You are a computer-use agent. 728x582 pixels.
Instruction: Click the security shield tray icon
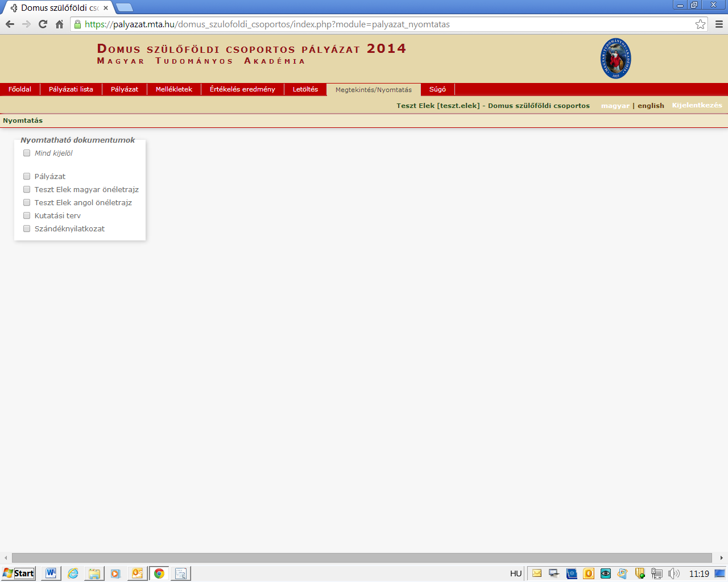pyautogui.click(x=640, y=573)
